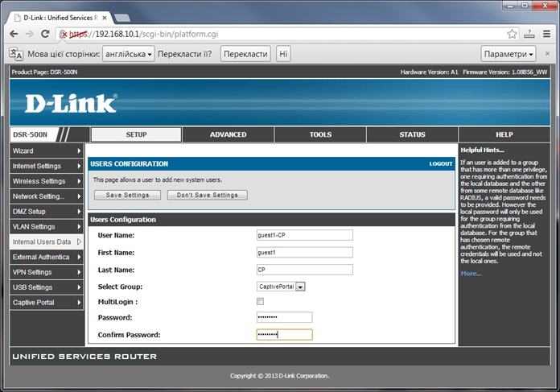The image size is (560, 392).
Task: Switch to the STATUS tab
Action: (412, 134)
